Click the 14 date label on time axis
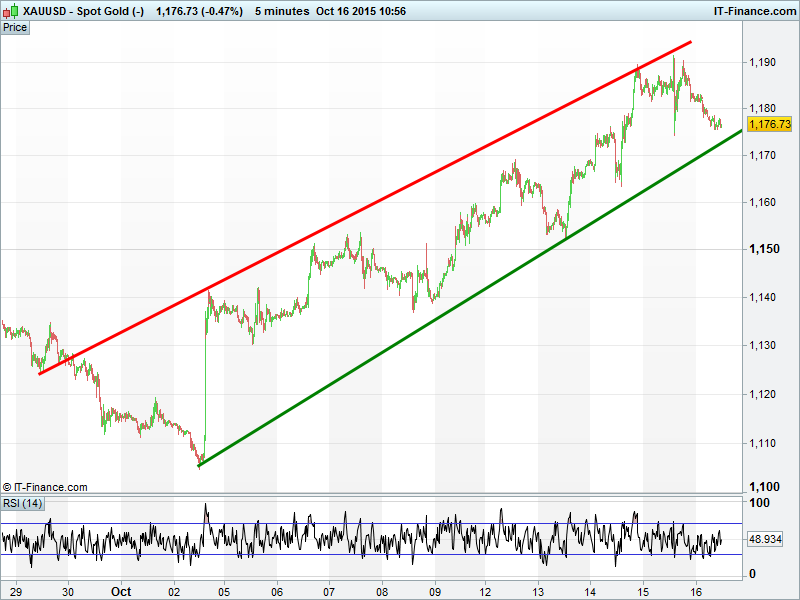This screenshot has height=600, width=800. tap(590, 592)
